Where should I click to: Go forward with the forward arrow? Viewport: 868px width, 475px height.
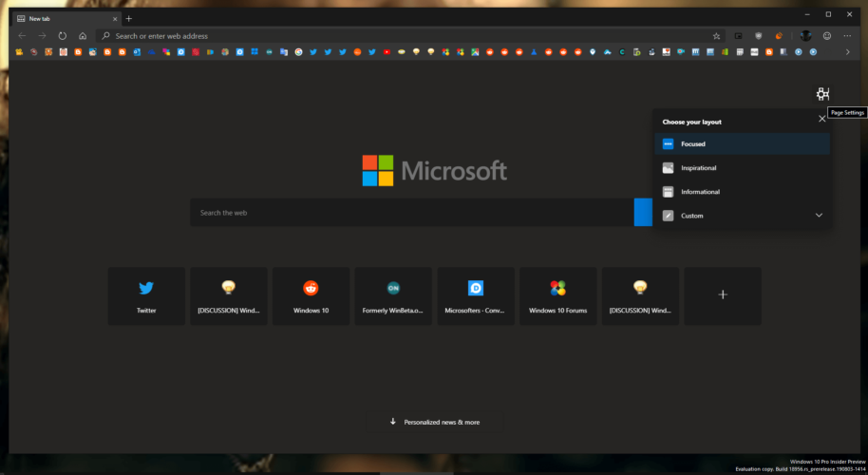point(42,36)
